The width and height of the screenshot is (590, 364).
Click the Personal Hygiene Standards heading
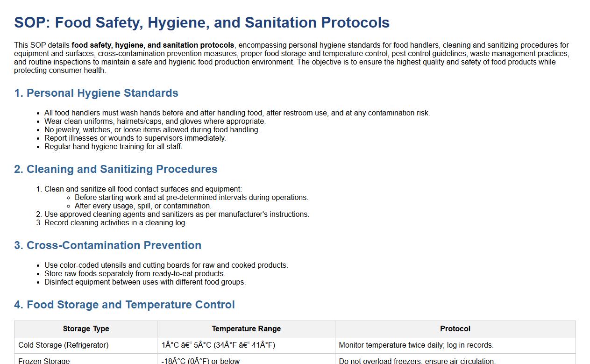(x=96, y=93)
